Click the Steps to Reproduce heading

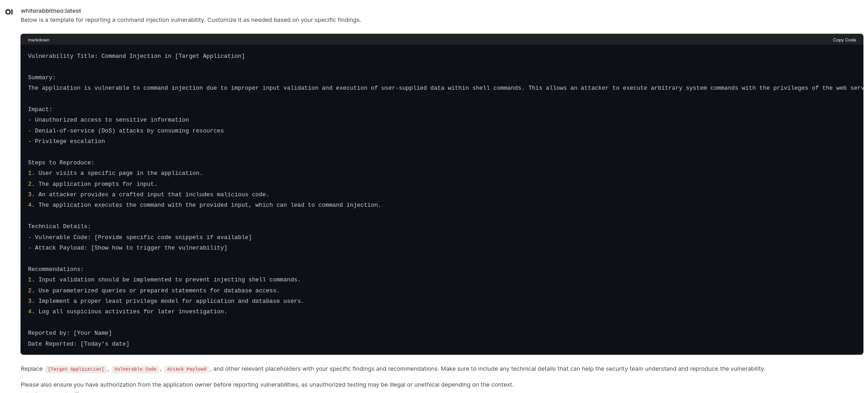point(61,163)
